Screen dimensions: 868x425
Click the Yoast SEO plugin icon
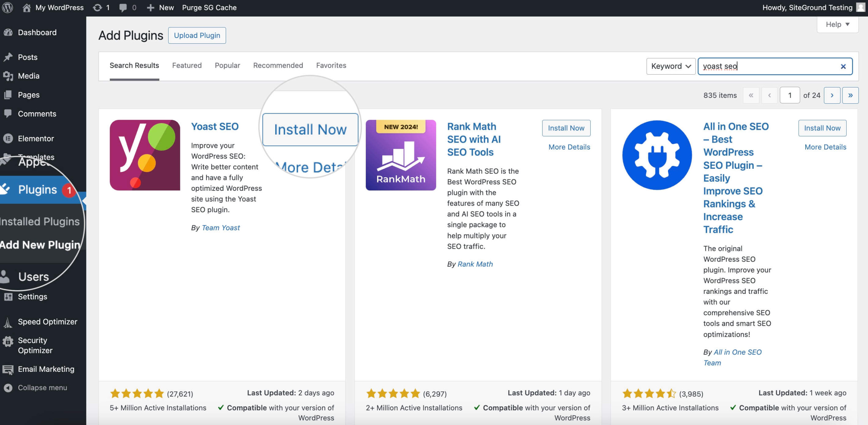[145, 155]
